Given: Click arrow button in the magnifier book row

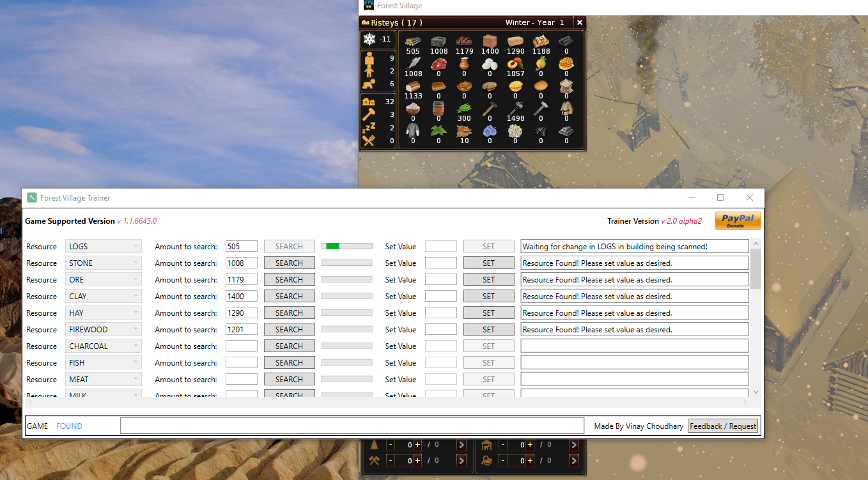Looking at the screenshot, I should click(x=574, y=460).
